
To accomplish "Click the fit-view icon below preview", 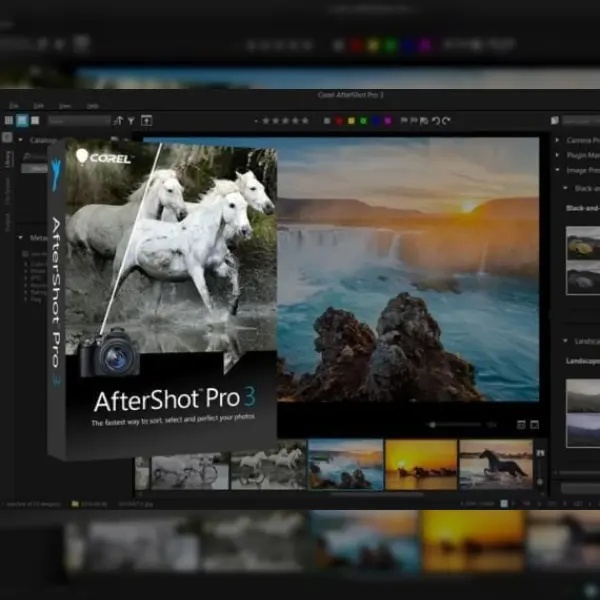I will pyautogui.click(x=520, y=424).
